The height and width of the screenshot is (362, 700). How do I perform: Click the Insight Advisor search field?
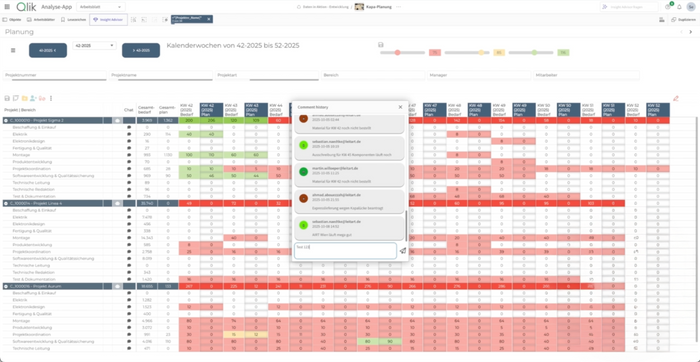click(x=629, y=7)
